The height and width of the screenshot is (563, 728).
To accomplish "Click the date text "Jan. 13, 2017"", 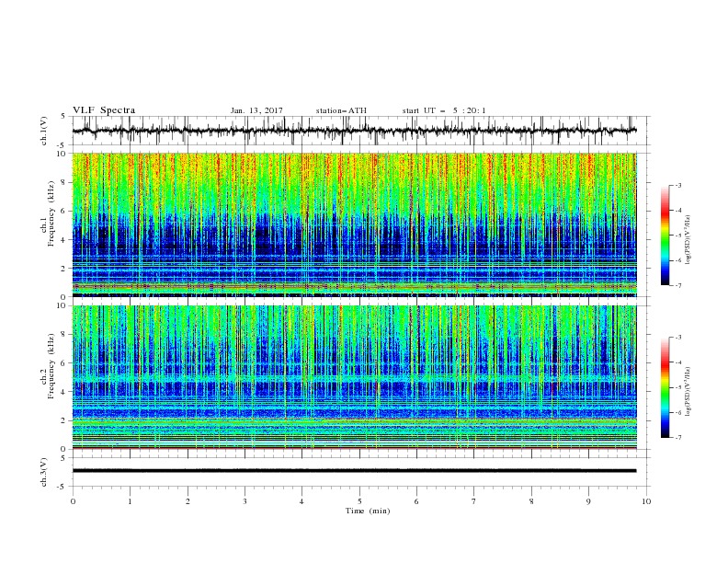I will point(256,110).
